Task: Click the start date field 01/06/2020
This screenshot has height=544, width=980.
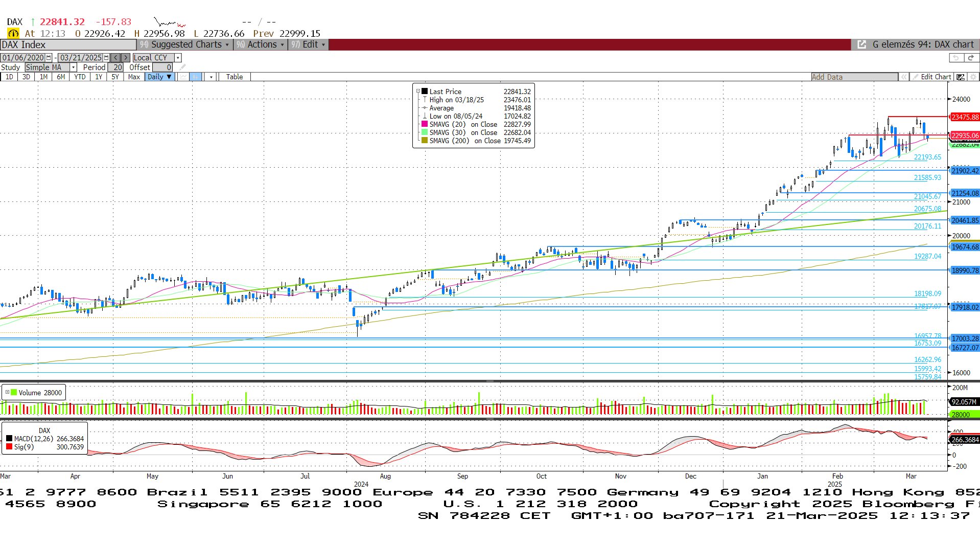Action: tap(23, 58)
